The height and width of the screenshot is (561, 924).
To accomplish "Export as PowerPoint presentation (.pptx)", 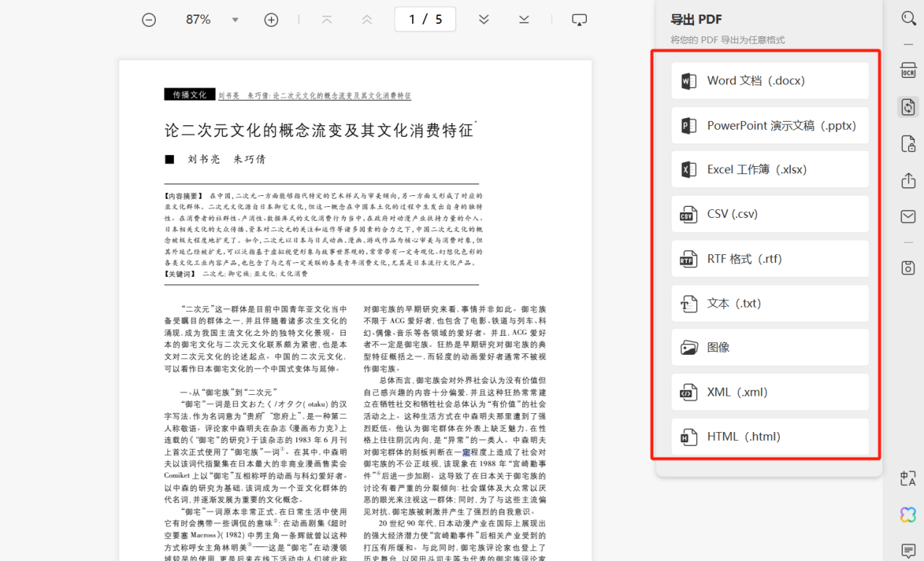I will [x=770, y=125].
